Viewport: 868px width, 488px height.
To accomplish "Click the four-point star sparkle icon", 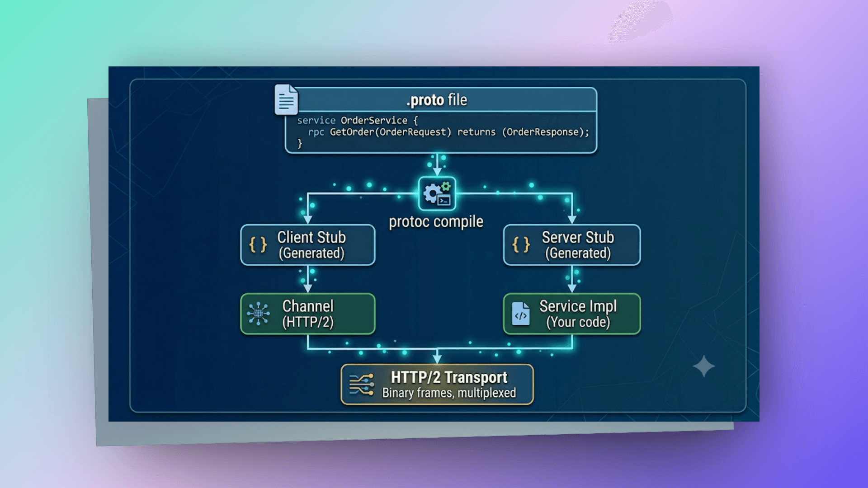I will pos(704,366).
